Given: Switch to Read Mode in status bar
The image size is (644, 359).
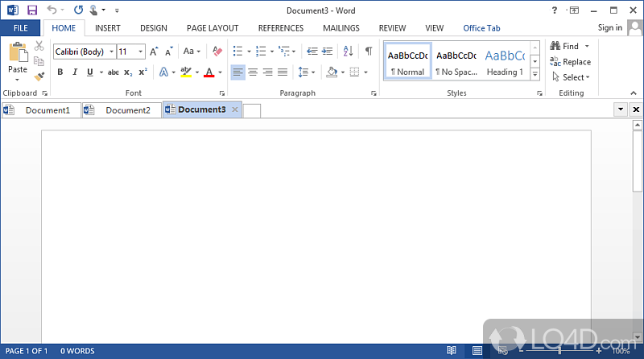Looking at the screenshot, I should (452, 350).
